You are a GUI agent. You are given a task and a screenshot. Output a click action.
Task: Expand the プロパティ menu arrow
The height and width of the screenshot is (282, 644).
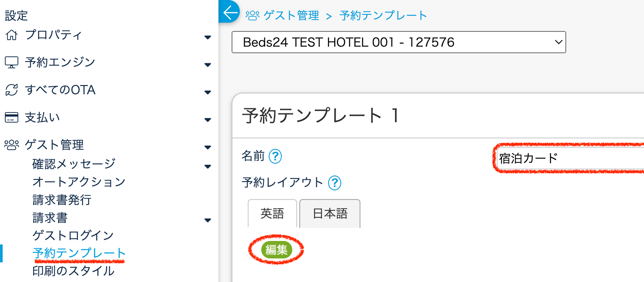tap(208, 38)
